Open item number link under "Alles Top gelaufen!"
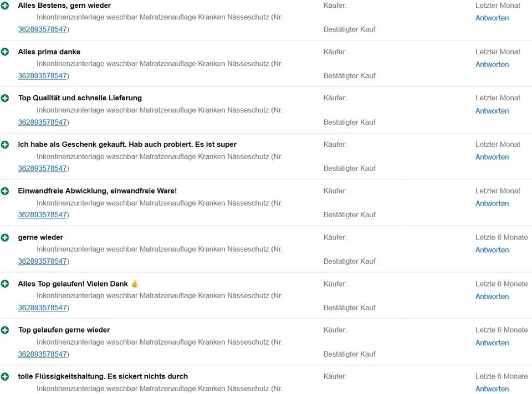 coord(42,308)
